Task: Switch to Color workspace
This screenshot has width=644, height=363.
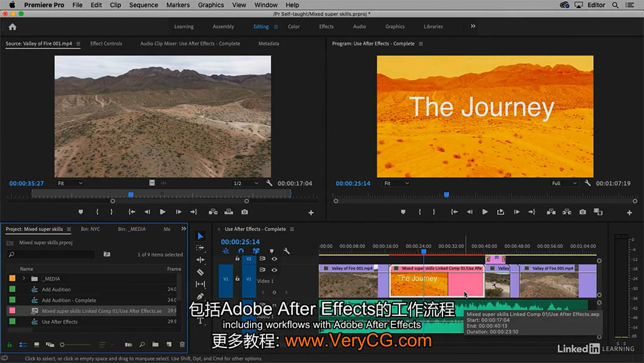Action: point(293,26)
